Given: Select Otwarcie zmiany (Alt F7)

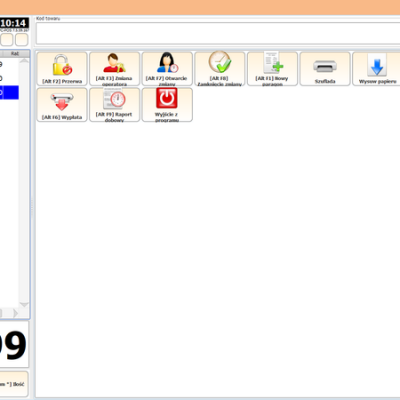Looking at the screenshot, I should (167, 69).
